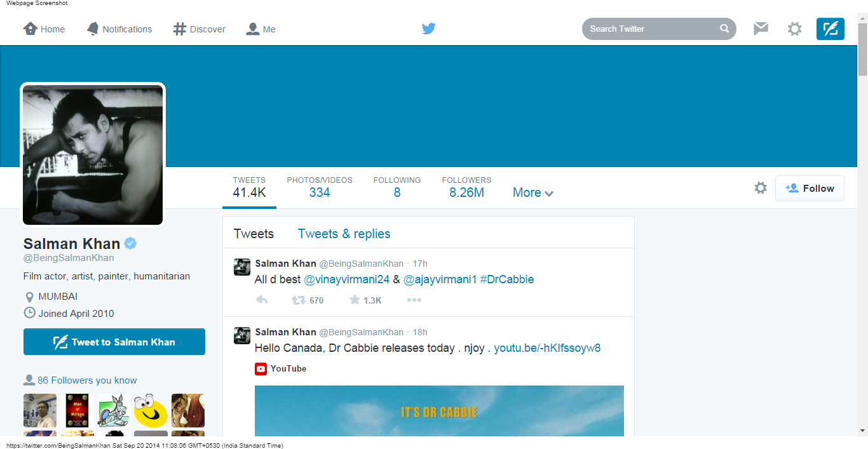Click the YouTube icon on the Canada tweet
Screen dimensions: 868x449
click(x=261, y=368)
